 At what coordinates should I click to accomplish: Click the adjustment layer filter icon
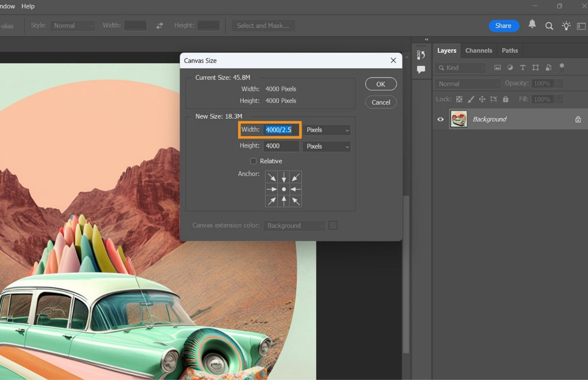click(x=510, y=67)
